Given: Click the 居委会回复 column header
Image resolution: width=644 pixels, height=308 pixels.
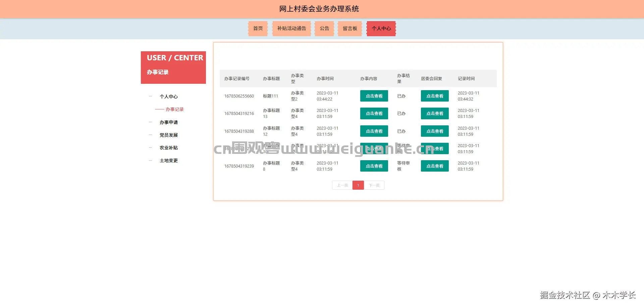Looking at the screenshot, I should (431, 78).
